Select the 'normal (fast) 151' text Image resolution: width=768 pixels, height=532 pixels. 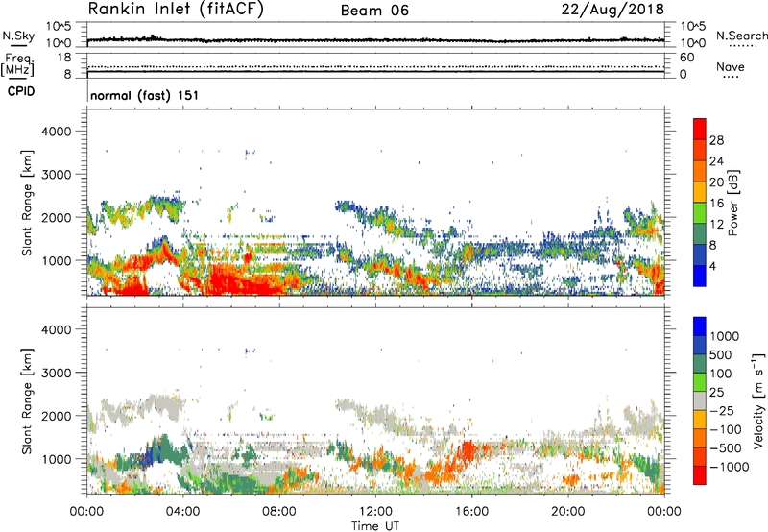pyautogui.click(x=145, y=95)
